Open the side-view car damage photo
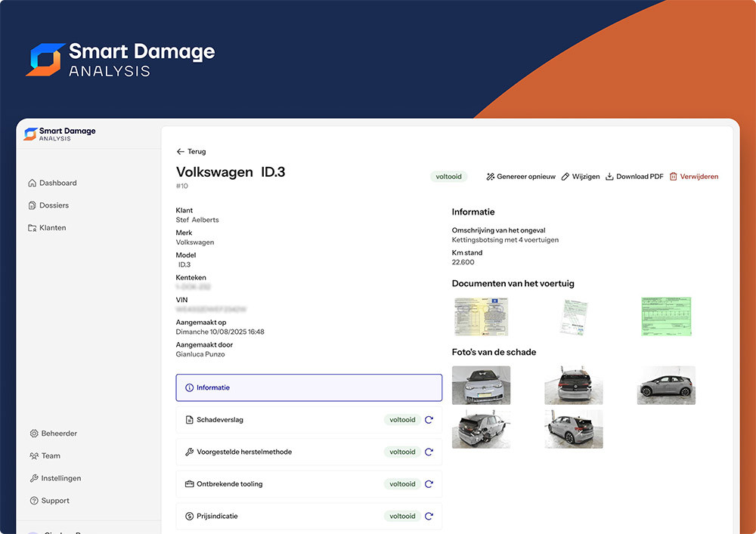756x534 pixels. (x=666, y=385)
